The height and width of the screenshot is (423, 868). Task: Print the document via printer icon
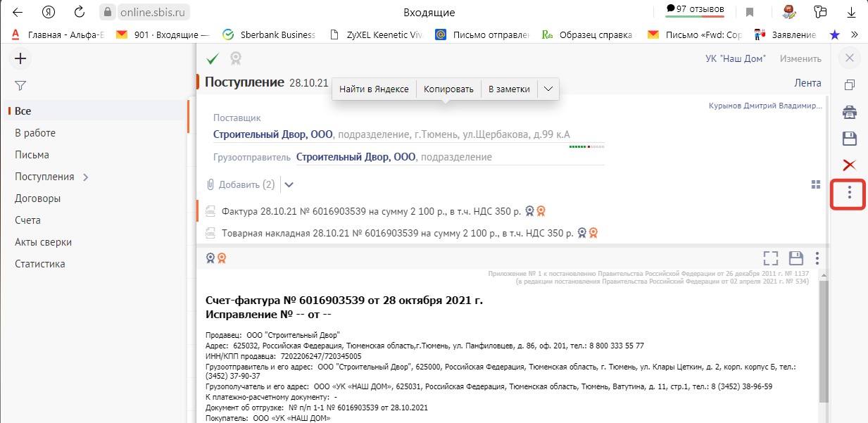coord(850,111)
